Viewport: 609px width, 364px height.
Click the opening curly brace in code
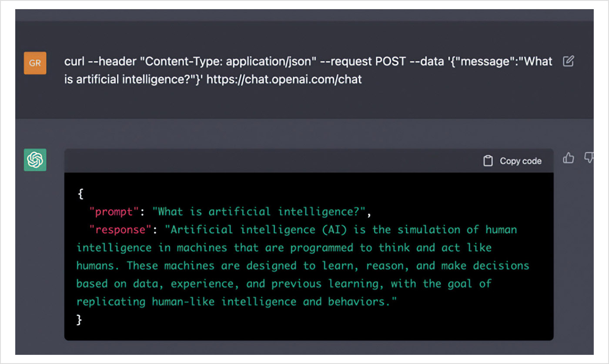[80, 194]
